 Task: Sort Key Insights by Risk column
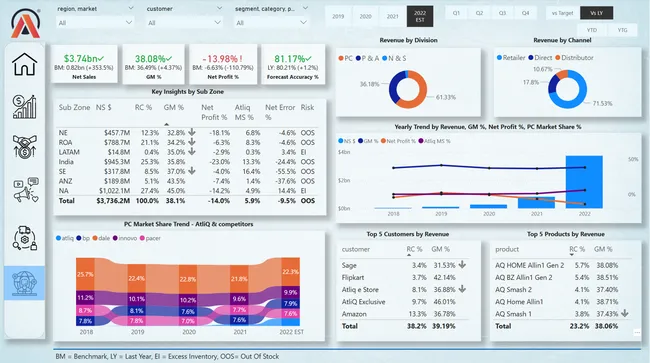[307, 107]
